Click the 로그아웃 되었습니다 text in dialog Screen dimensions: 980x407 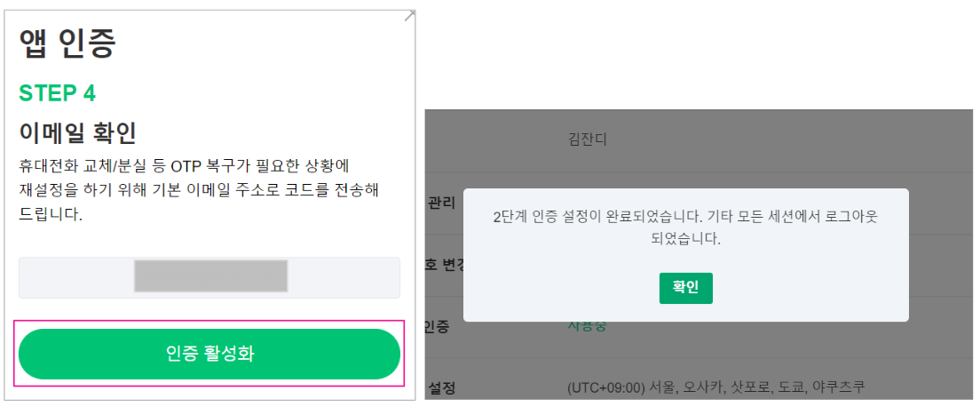(685, 239)
